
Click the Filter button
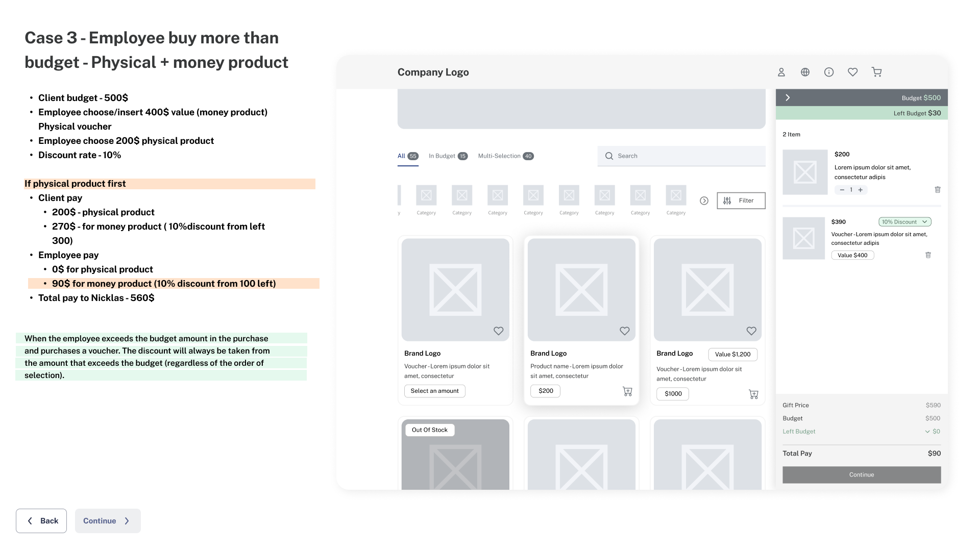point(741,201)
